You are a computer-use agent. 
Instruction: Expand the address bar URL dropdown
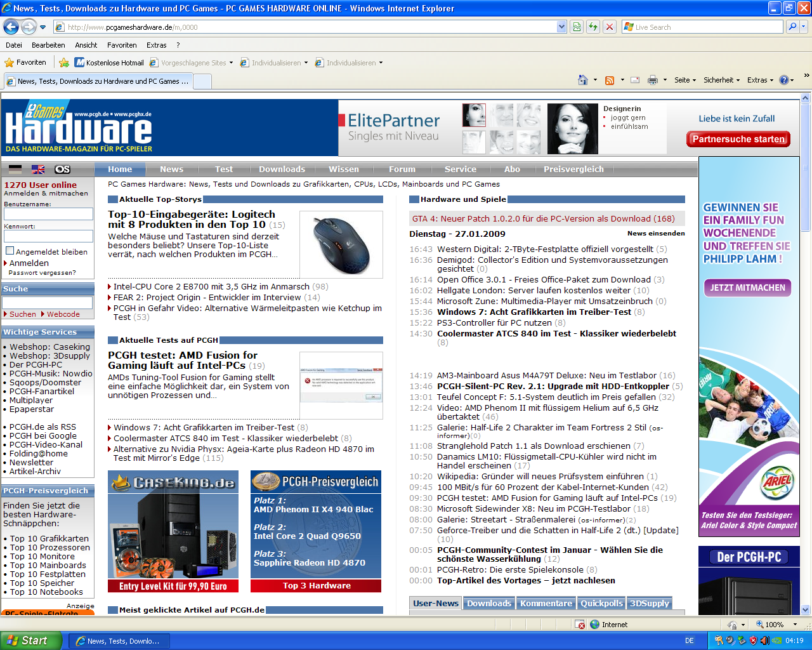tap(561, 27)
